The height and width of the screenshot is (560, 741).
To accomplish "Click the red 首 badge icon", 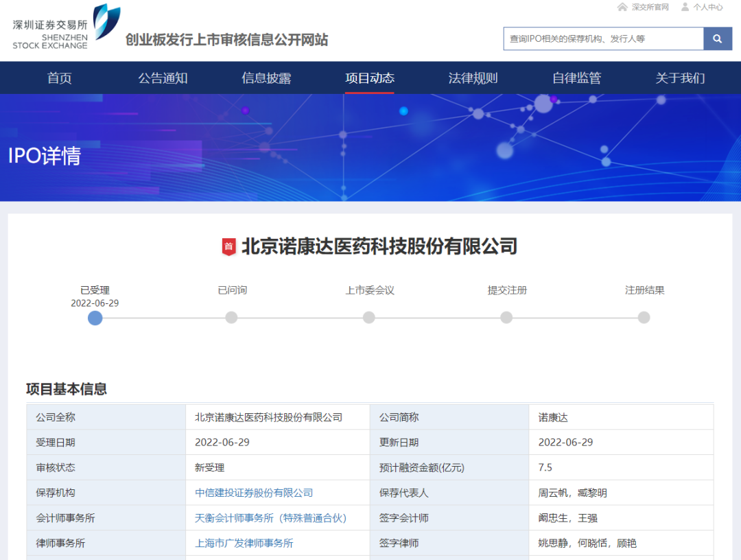I will 228,246.
